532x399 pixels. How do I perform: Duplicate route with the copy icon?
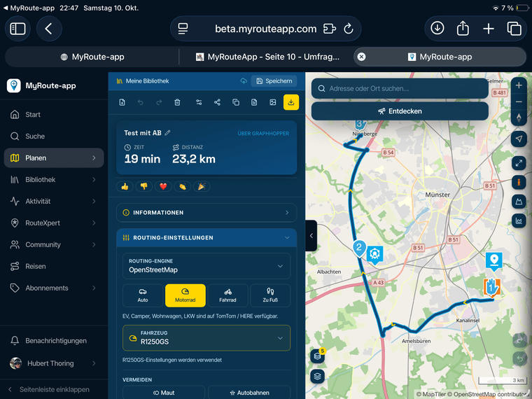pyautogui.click(x=236, y=102)
